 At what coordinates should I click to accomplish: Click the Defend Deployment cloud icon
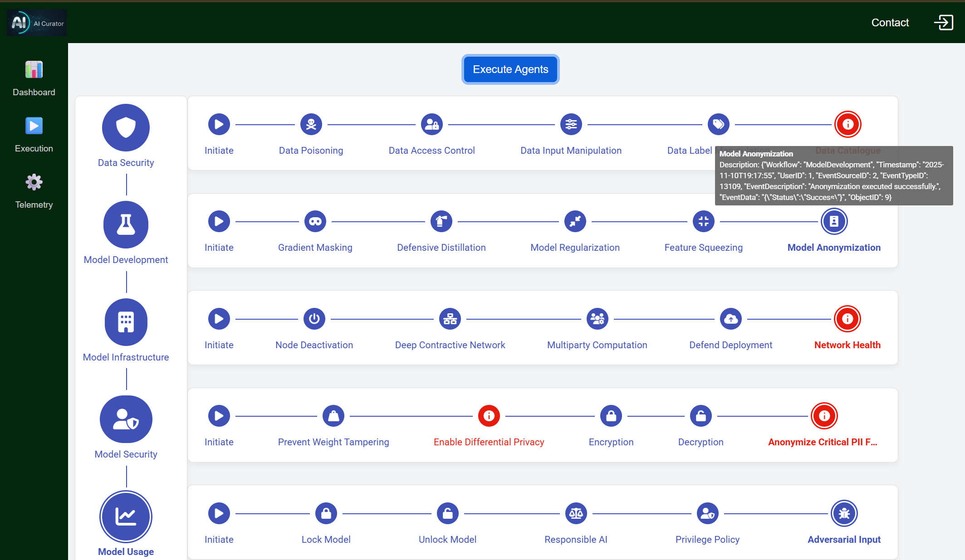730,319
